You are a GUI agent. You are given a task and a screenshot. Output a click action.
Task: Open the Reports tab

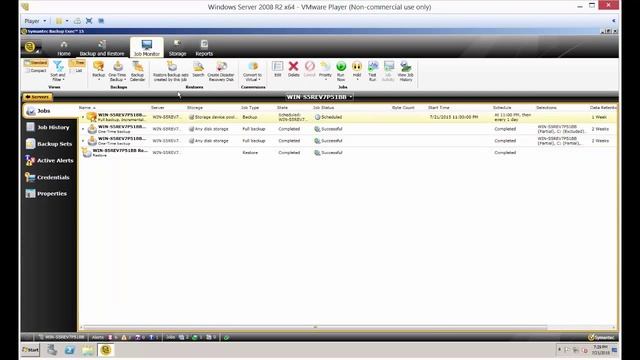coord(204,48)
